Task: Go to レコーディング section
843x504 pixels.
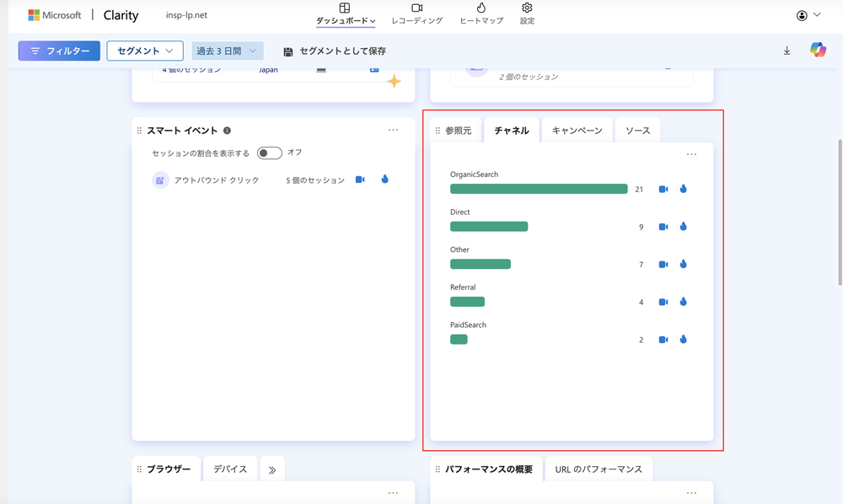Action: point(417,14)
